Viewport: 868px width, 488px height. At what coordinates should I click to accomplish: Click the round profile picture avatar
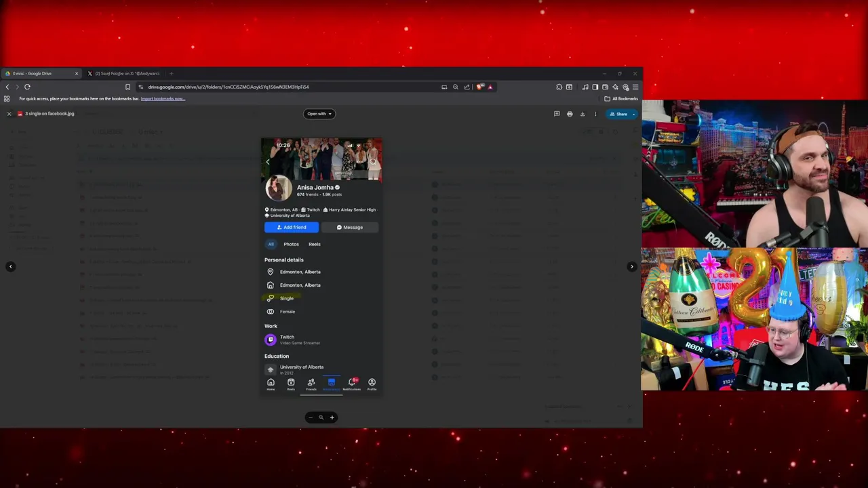[x=279, y=188]
